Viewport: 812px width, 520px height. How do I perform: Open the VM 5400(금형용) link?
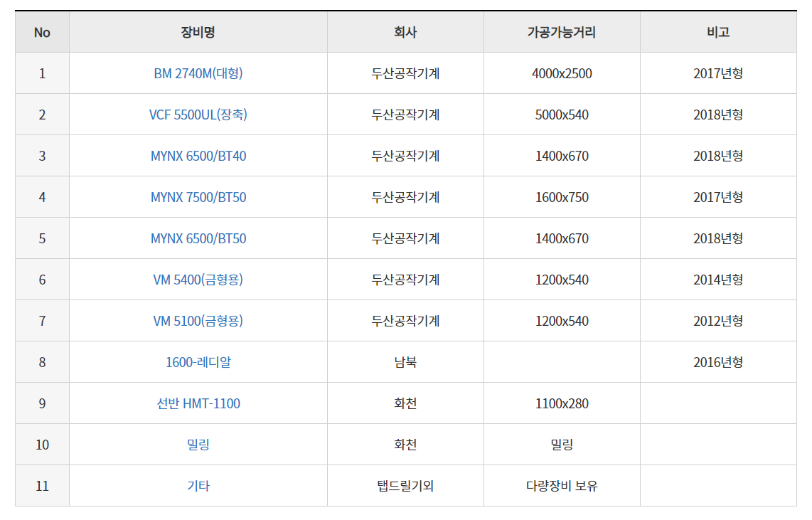[x=198, y=280]
